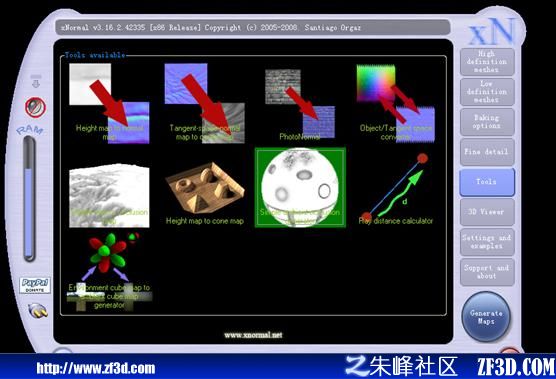
Task: Switch to High definition meshes tab
Action: 487,62
